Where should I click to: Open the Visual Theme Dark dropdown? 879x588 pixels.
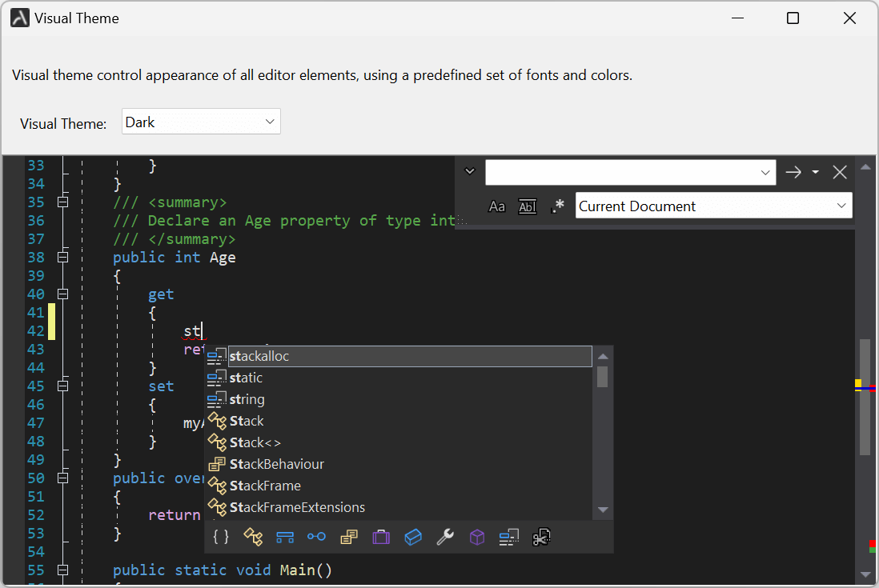201,122
